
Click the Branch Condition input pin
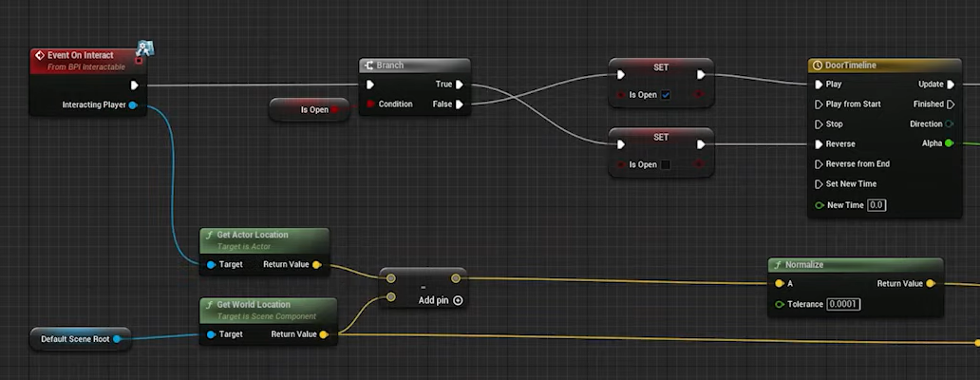[x=370, y=104]
